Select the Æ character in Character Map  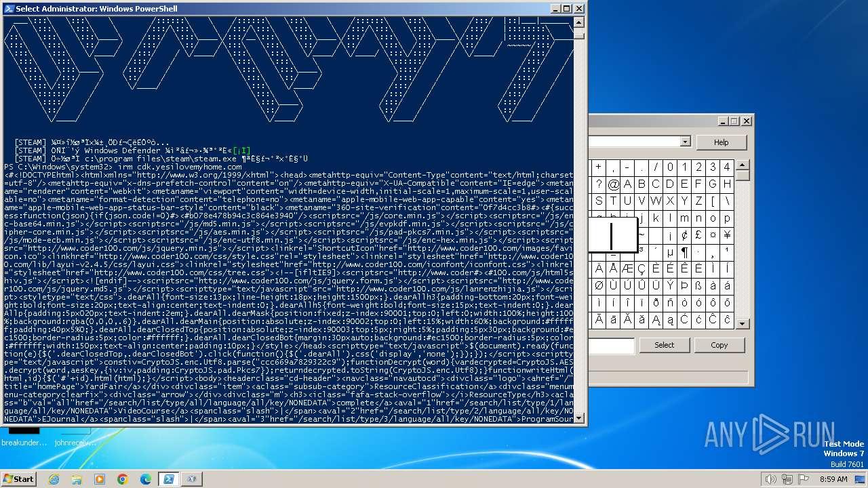(627, 269)
